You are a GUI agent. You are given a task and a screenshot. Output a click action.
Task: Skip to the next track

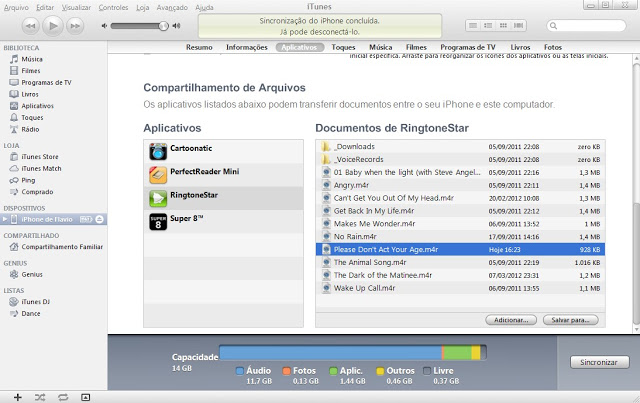pos(76,23)
